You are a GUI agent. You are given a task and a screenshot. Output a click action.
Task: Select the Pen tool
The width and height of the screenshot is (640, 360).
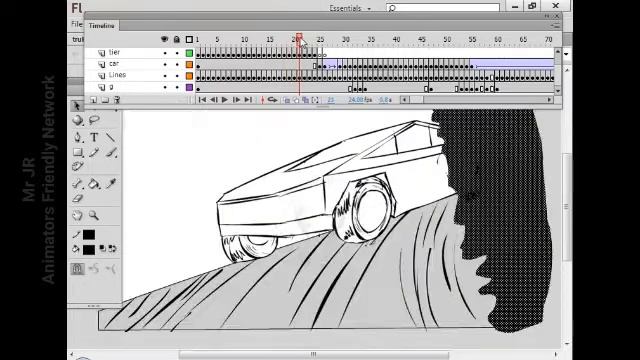point(77,137)
